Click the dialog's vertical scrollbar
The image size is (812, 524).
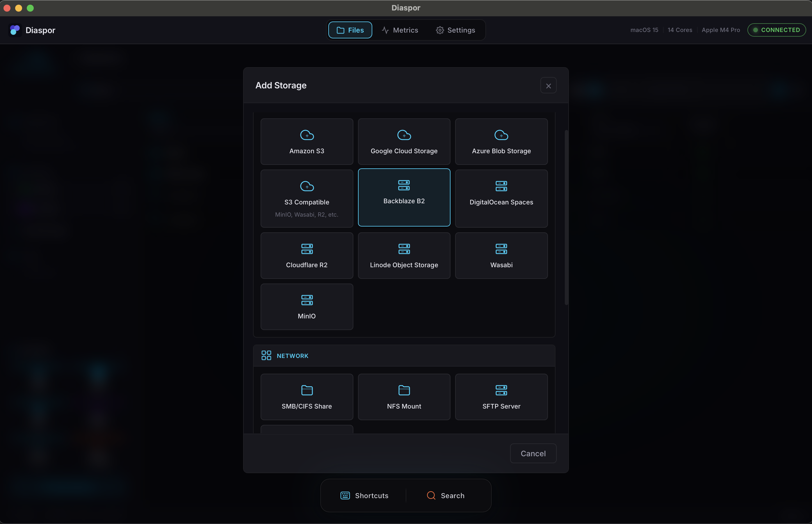pyautogui.click(x=566, y=218)
